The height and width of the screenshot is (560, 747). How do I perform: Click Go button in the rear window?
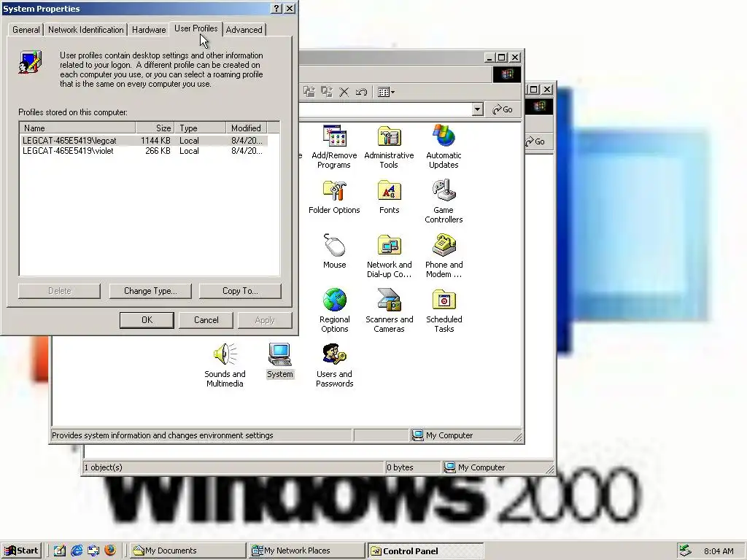(x=535, y=141)
